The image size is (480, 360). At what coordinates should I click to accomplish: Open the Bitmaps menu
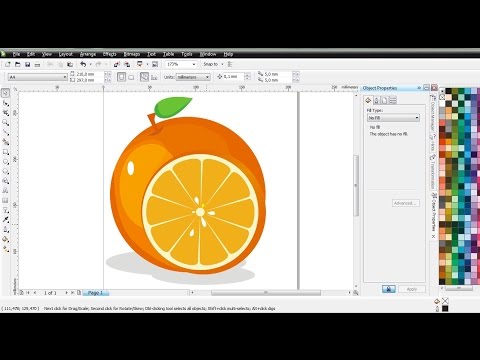tap(132, 54)
